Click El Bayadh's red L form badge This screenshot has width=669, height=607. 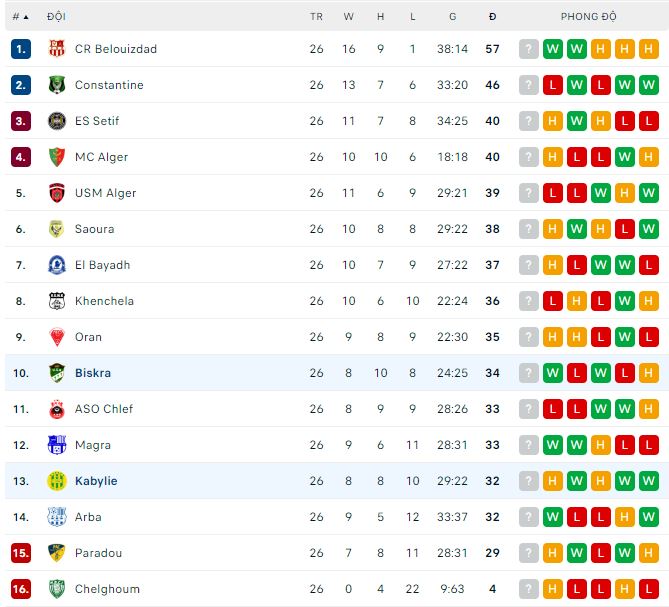click(577, 265)
